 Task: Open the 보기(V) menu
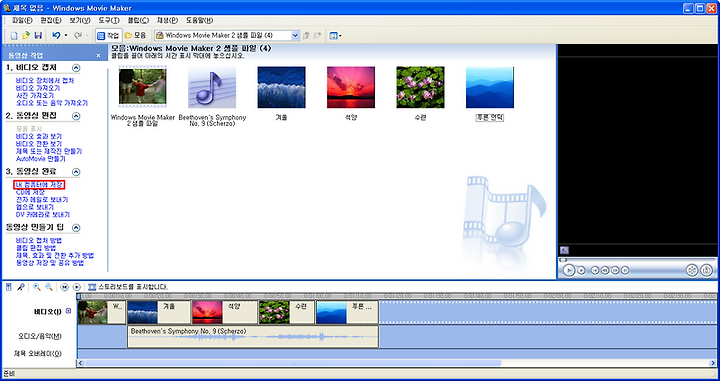pos(80,20)
